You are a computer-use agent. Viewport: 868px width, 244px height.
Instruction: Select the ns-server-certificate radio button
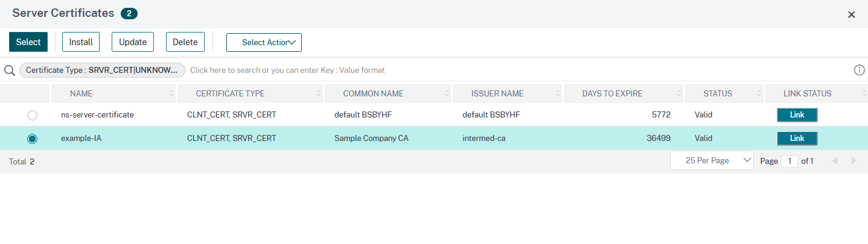pyautogui.click(x=33, y=115)
